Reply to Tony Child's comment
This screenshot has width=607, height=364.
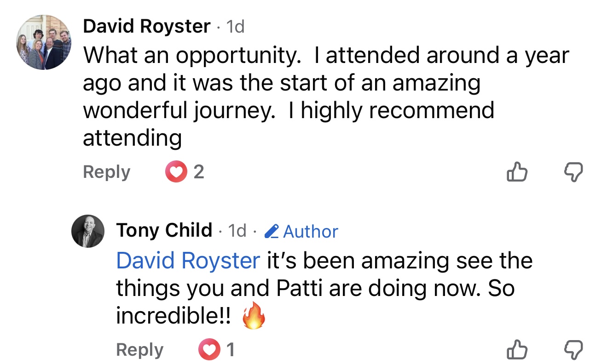139,351
